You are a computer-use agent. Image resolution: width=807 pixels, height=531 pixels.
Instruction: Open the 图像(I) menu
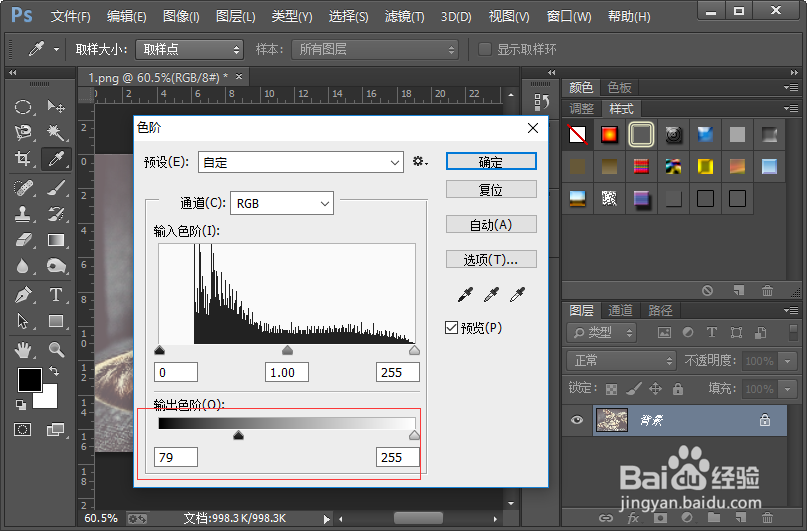(x=181, y=16)
